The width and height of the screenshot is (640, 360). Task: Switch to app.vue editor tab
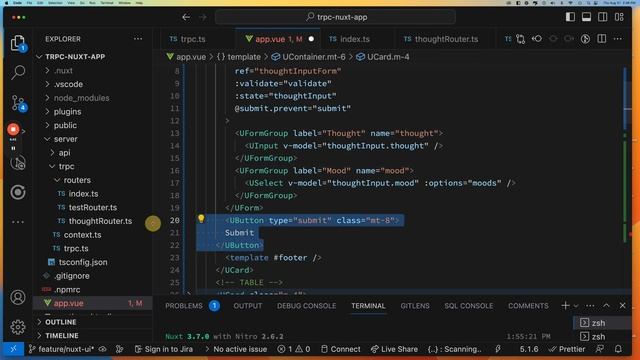point(279,39)
